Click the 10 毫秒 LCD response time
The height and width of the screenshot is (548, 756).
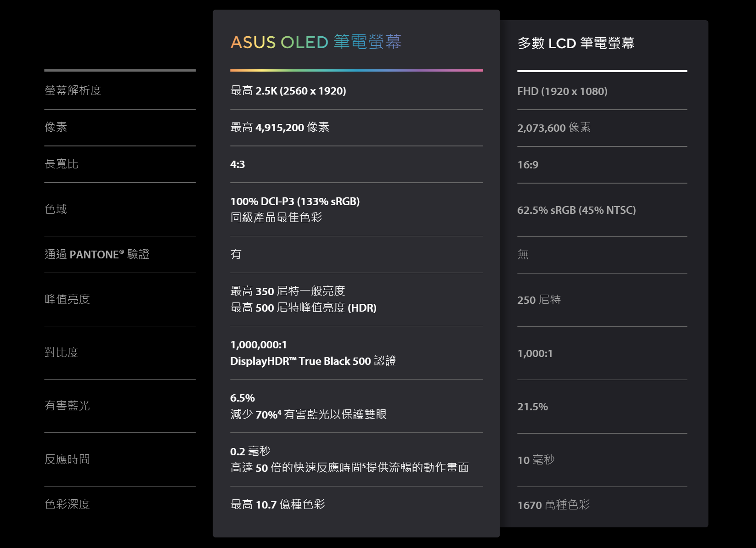coord(536,460)
